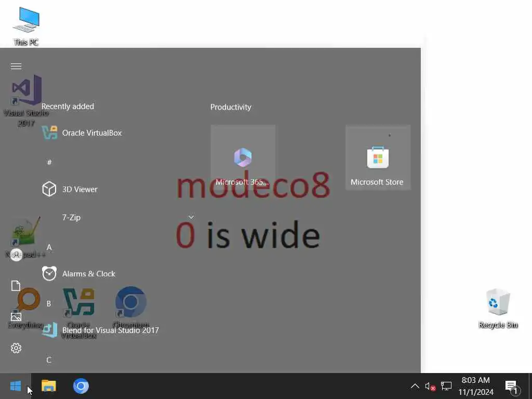Jump to letter B section header
The image size is (532, 399).
pyautogui.click(x=49, y=303)
